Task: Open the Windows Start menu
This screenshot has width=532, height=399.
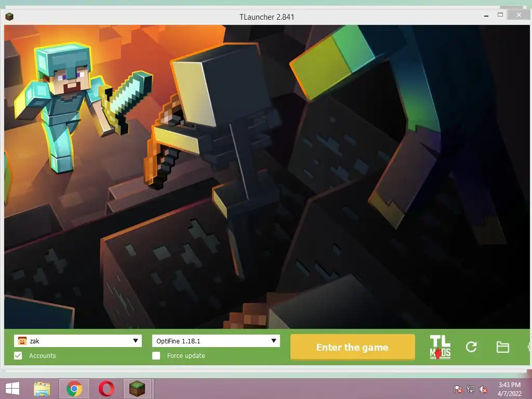Action: 12,389
